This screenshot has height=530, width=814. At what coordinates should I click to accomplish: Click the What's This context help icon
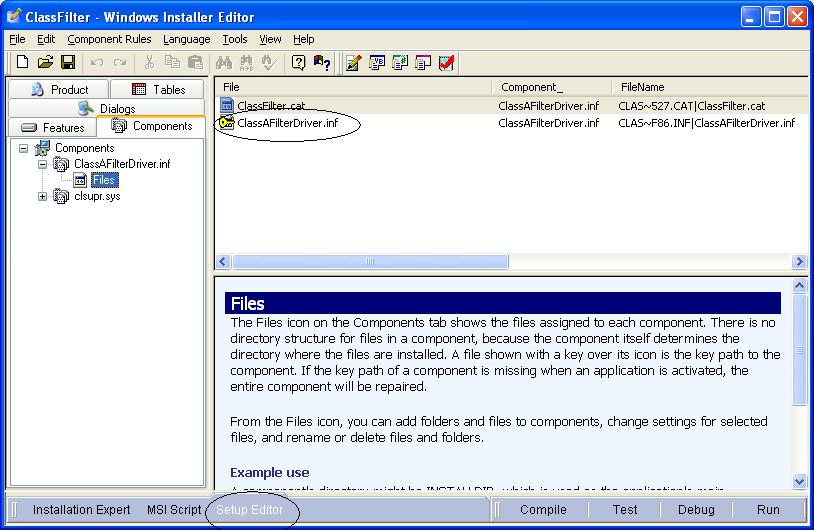coord(322,63)
